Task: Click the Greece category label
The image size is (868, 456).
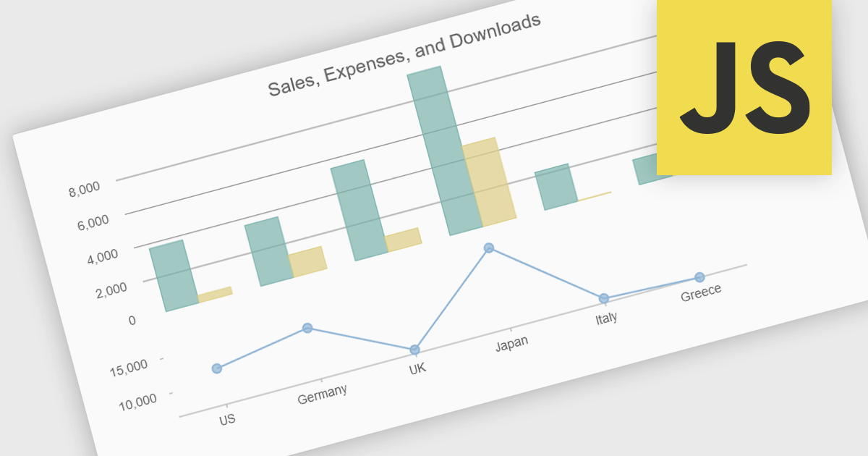Action: 700,294
